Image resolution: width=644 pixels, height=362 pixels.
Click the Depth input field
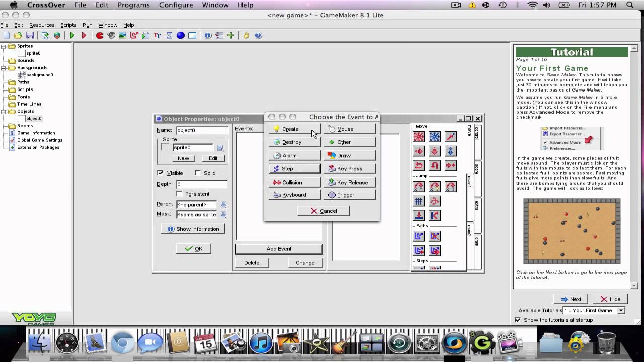[x=202, y=184]
